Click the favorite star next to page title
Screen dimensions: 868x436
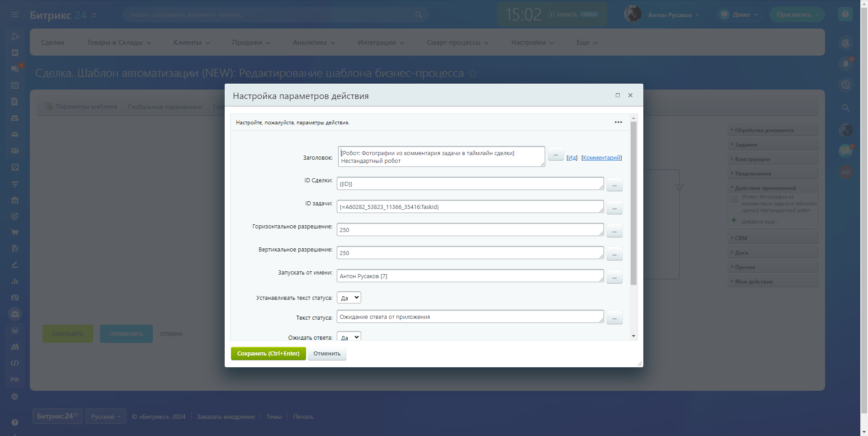click(473, 73)
